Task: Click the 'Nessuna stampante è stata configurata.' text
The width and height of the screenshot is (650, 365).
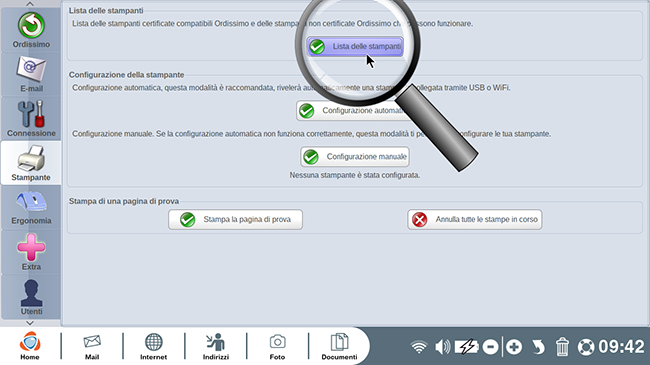Action: (355, 175)
